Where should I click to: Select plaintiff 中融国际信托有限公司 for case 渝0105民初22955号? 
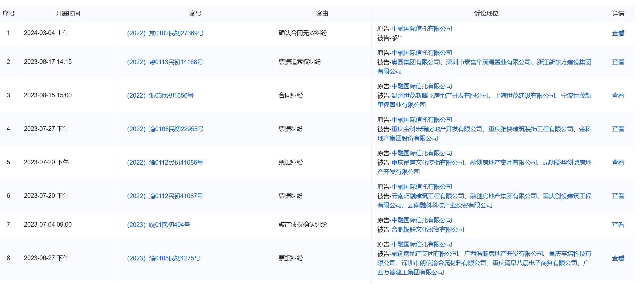pyautogui.click(x=422, y=120)
